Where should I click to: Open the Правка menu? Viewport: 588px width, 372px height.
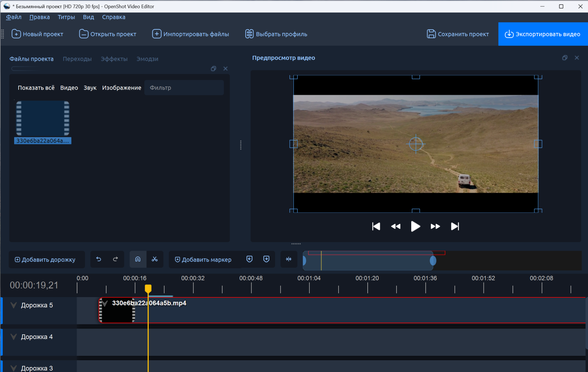39,17
